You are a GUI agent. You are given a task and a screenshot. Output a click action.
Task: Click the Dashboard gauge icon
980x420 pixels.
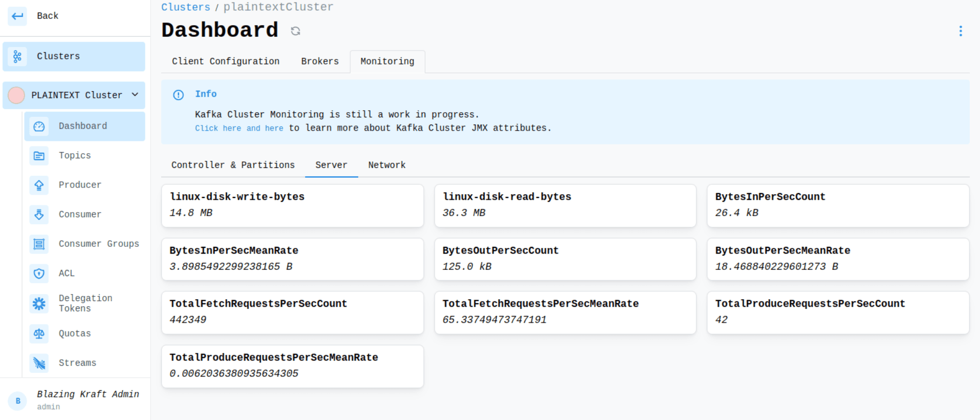tap(39, 127)
